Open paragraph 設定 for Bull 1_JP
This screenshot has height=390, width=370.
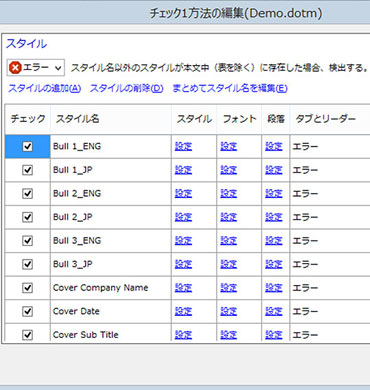tap(274, 170)
